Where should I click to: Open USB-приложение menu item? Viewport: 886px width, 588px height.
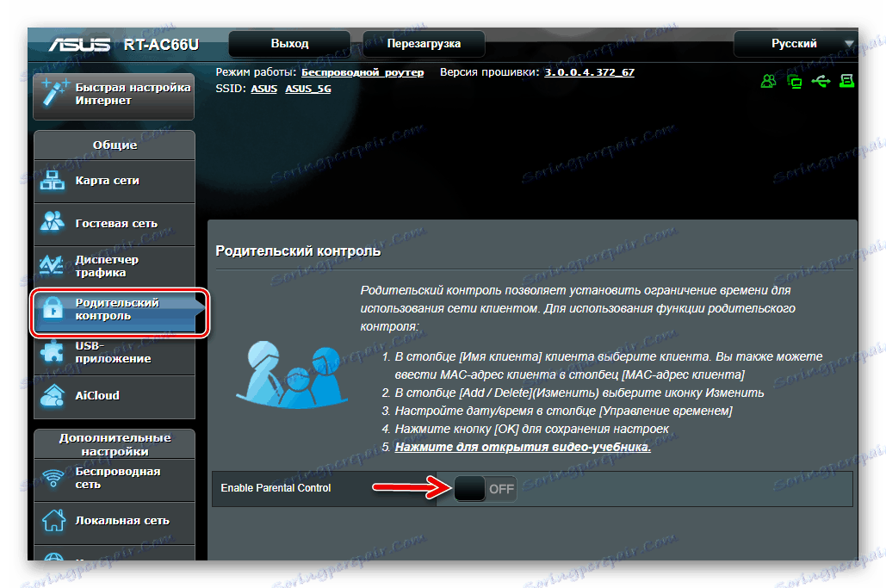pyautogui.click(x=115, y=352)
